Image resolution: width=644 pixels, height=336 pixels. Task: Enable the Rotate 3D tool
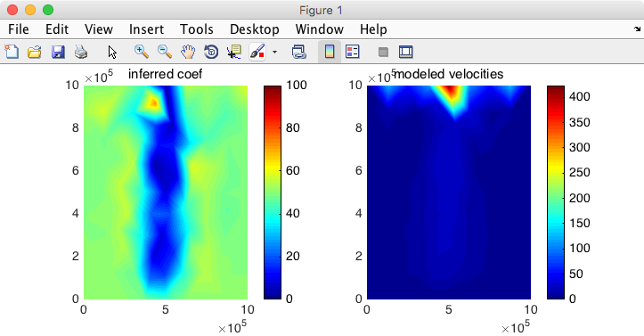coord(211,52)
